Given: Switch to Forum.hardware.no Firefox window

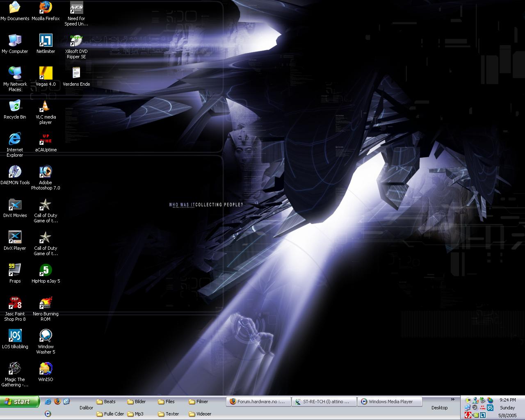Looking at the screenshot, I should tap(258, 402).
